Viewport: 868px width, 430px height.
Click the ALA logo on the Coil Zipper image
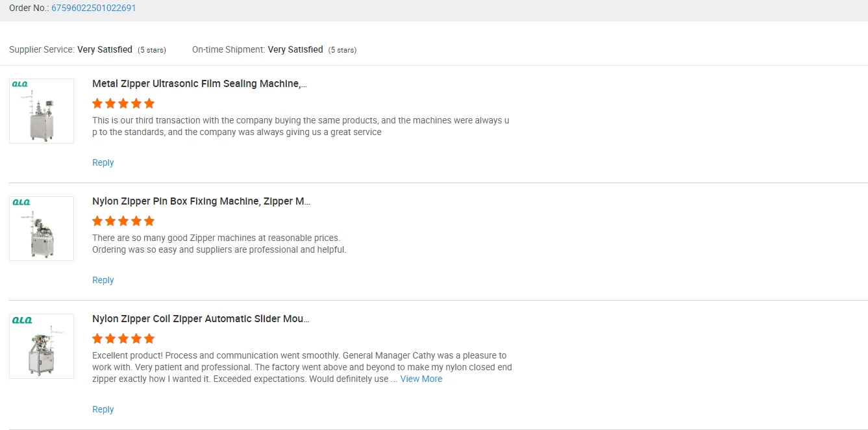[21, 320]
